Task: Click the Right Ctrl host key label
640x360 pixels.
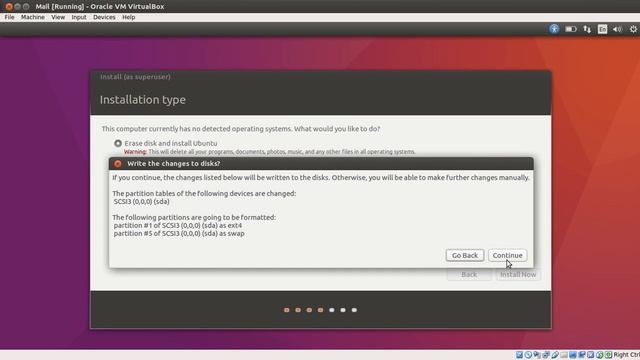Action: click(627, 355)
